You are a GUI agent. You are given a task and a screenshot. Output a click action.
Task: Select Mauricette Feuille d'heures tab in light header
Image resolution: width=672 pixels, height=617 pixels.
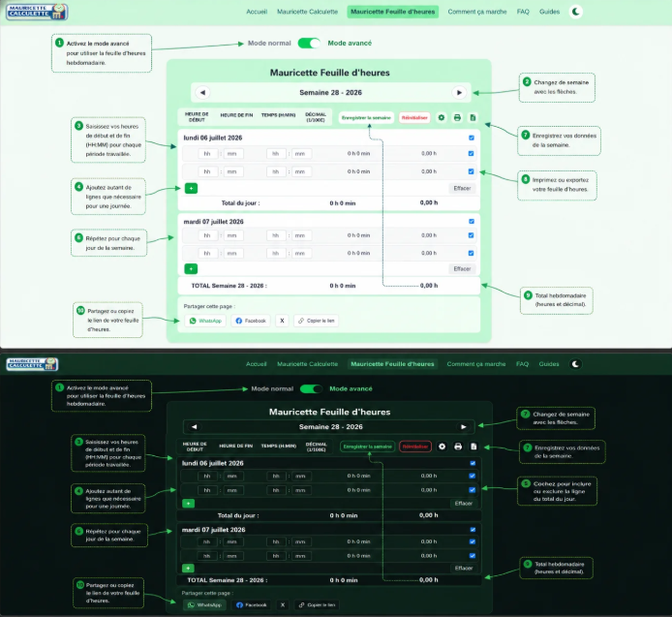(x=392, y=12)
